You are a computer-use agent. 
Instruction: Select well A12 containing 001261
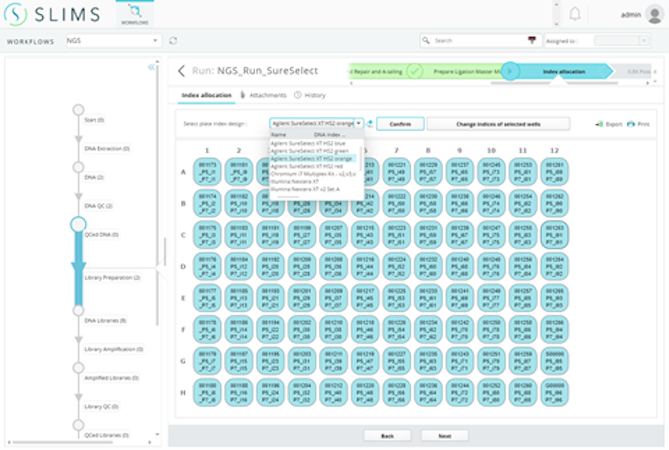(555, 172)
